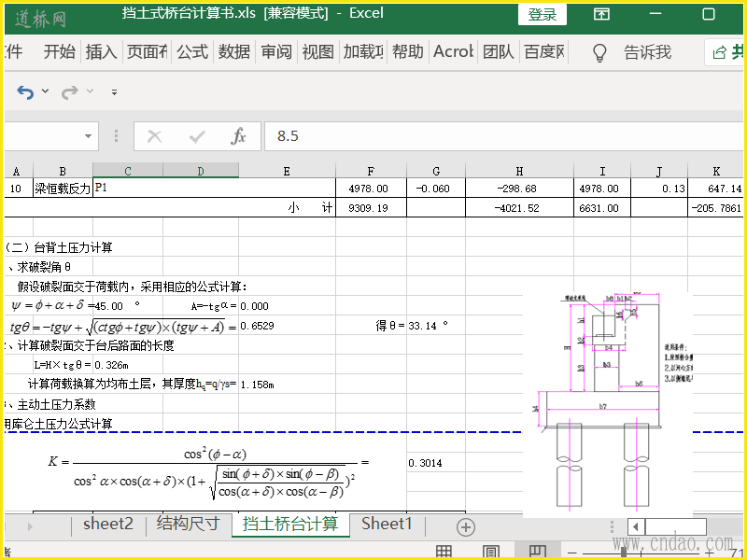This screenshot has width=747, height=560.
Task: Switch to Normal view icon
Action: [x=444, y=553]
